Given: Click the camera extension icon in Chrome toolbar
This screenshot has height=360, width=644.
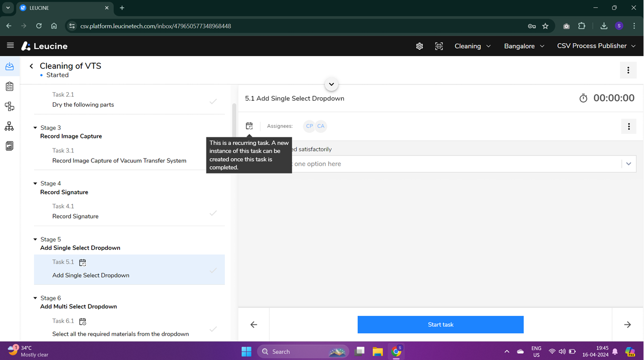Looking at the screenshot, I should point(566,26).
